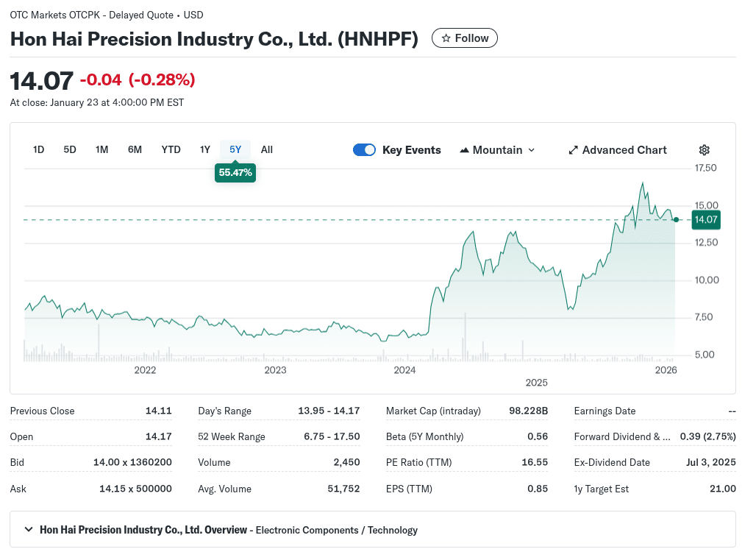756x549 pixels.
Task: Select the 5Y time range tab
Action: (x=235, y=149)
